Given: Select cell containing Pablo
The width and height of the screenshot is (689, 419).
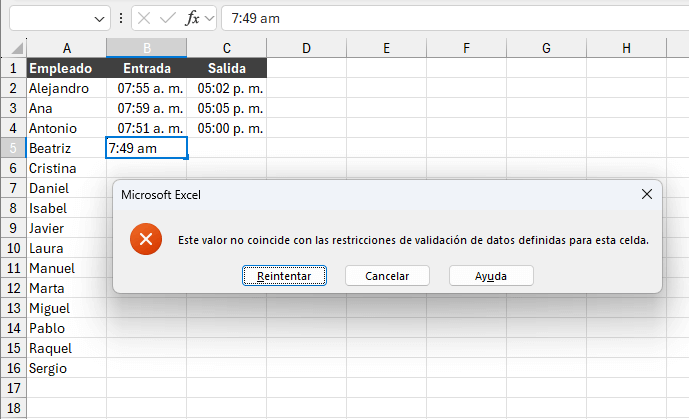Looking at the screenshot, I should pyautogui.click(x=66, y=328).
